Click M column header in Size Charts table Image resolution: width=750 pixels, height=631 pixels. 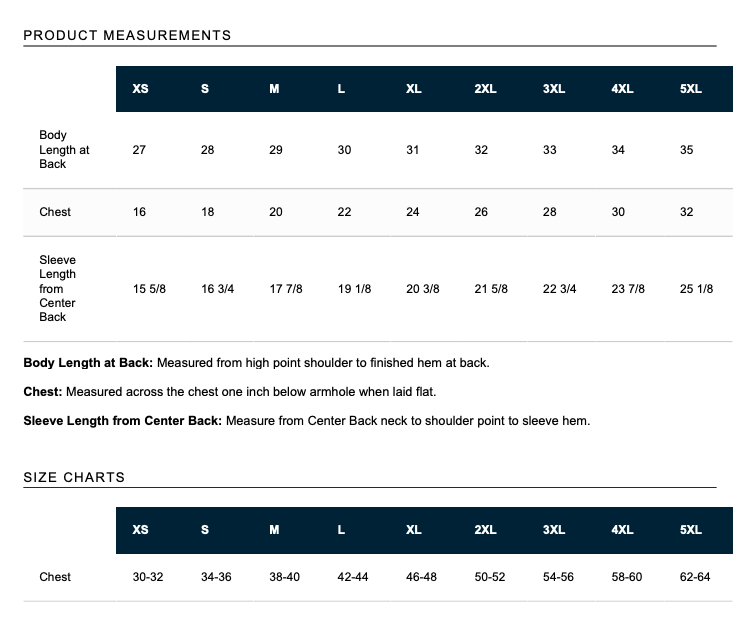[274, 530]
